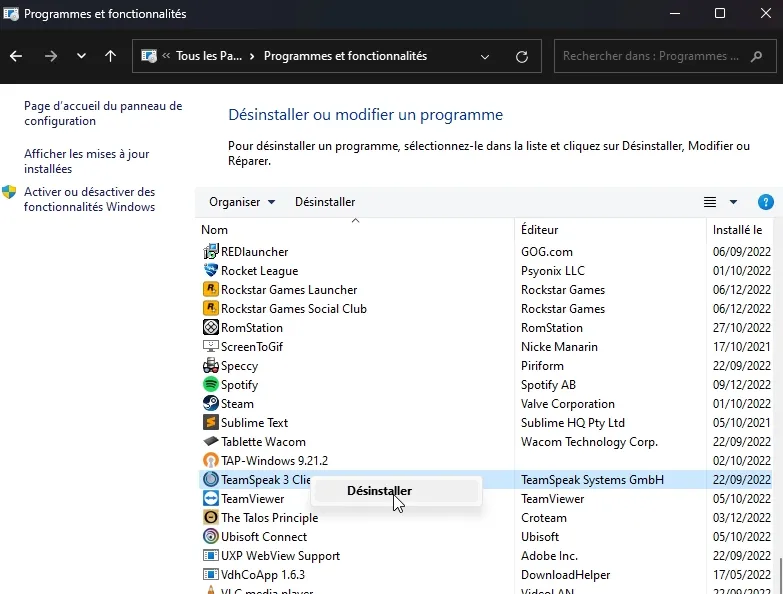Image resolution: width=783 pixels, height=594 pixels.
Task: Click the Spotify icon in the program list
Action: pos(211,385)
